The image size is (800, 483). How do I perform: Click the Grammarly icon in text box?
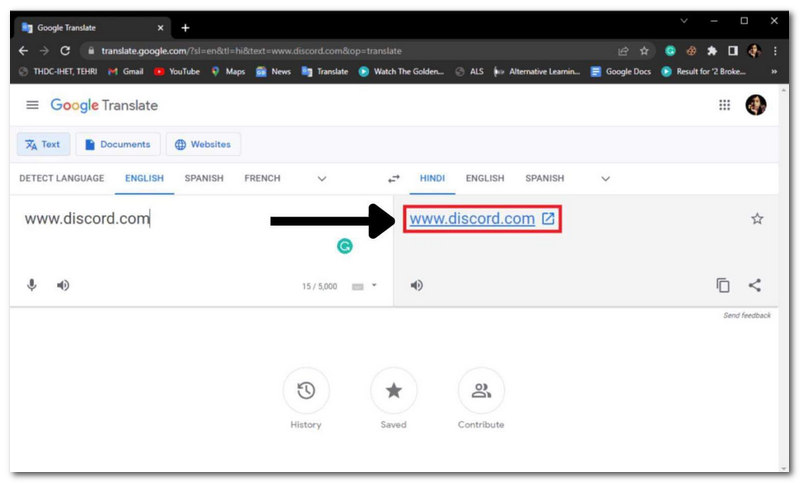coord(345,246)
